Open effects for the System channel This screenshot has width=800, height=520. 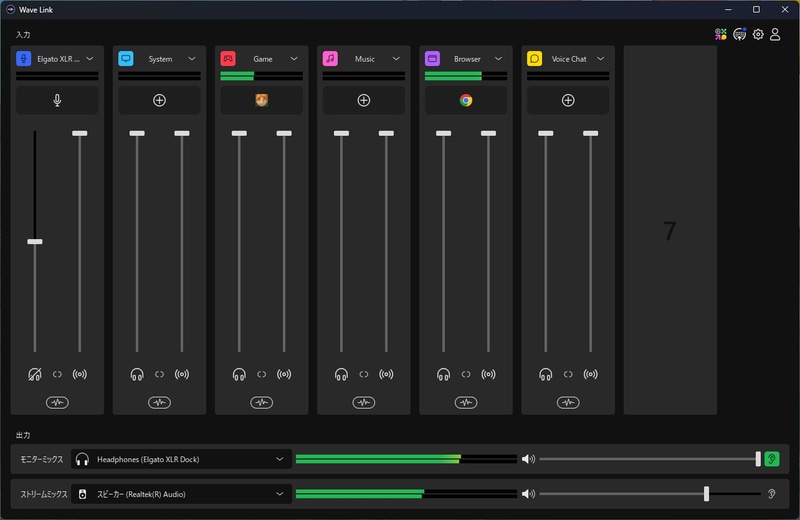(x=159, y=403)
